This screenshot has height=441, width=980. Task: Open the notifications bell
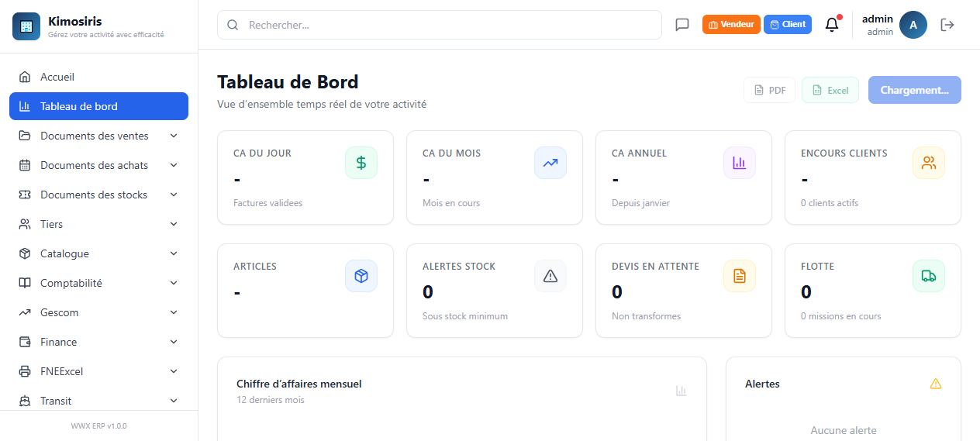[x=832, y=25]
